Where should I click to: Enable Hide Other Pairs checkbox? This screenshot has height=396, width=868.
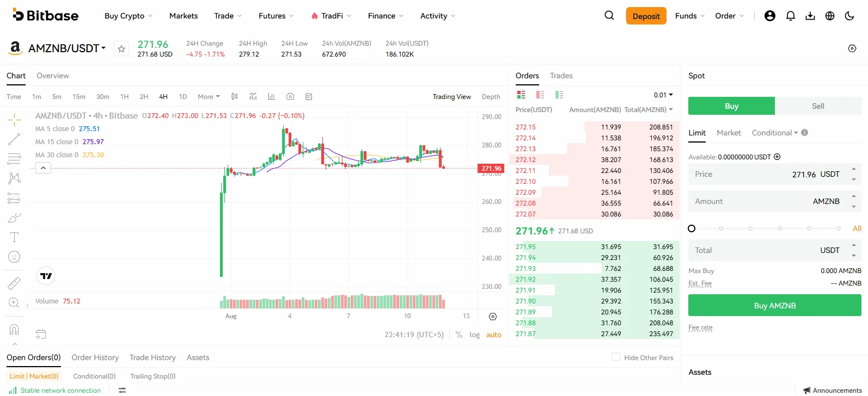click(616, 357)
